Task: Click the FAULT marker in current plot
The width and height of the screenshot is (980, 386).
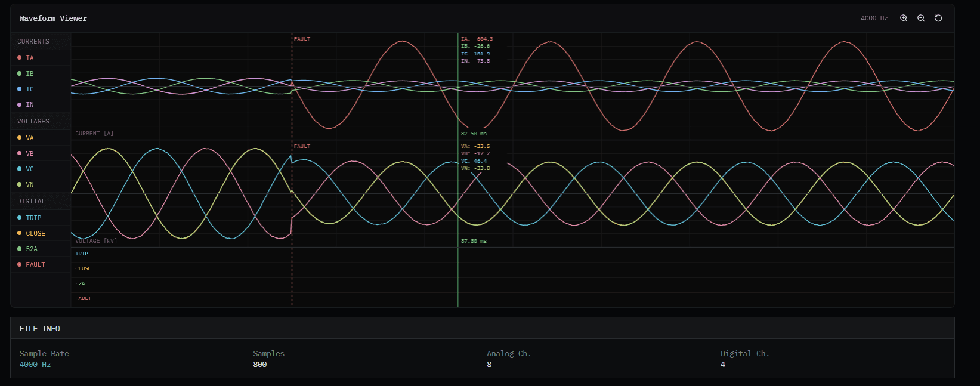Action: tap(302, 39)
